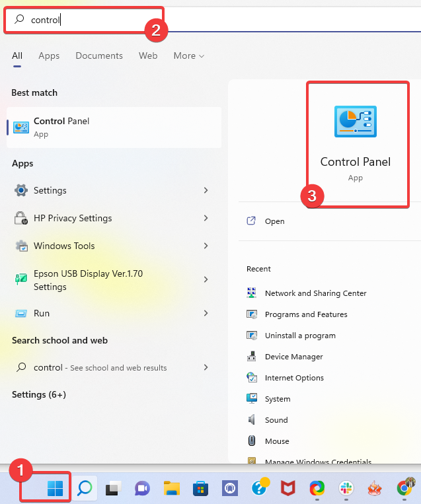Launch Microsoft Store from the taskbar

coord(200,489)
